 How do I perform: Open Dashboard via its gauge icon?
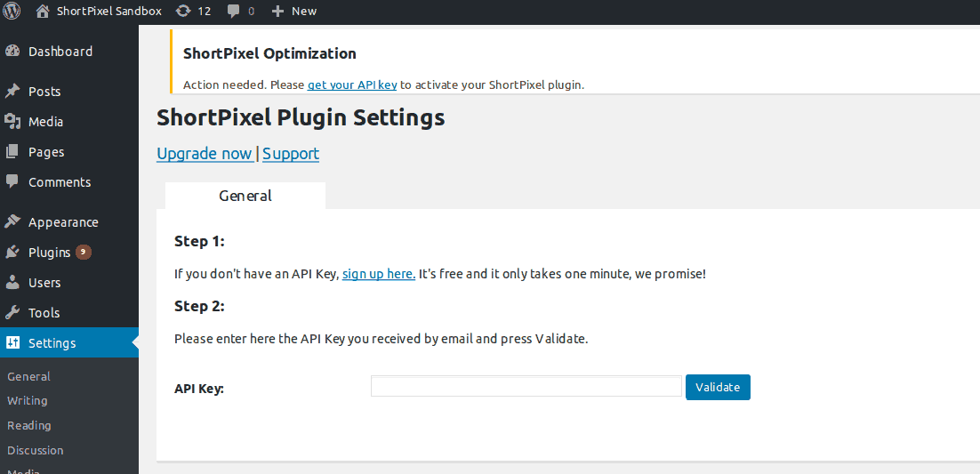(12, 52)
